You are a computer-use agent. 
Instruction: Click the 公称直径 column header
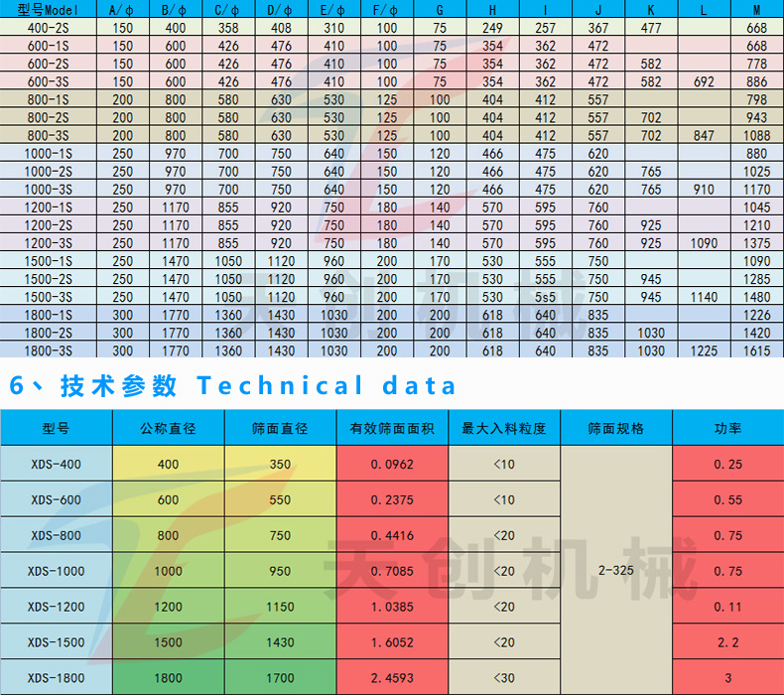point(168,429)
